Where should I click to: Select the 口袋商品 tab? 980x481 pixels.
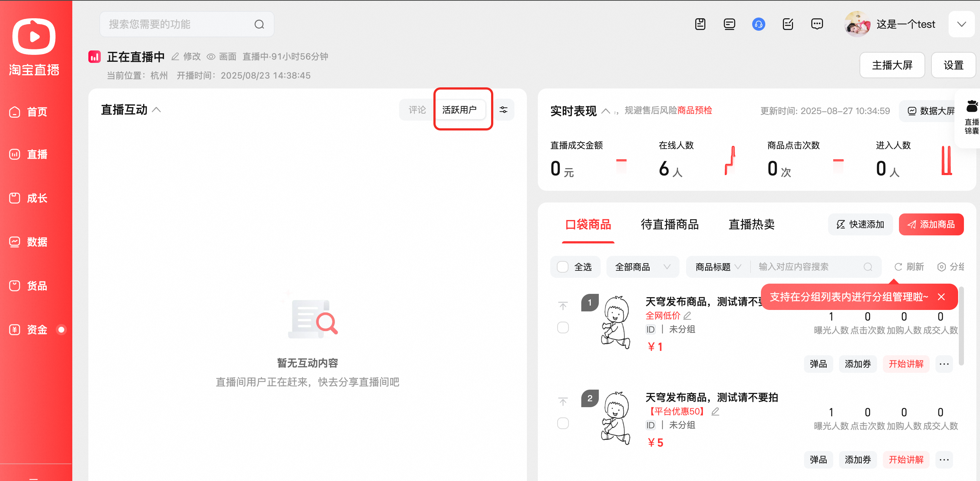(588, 225)
